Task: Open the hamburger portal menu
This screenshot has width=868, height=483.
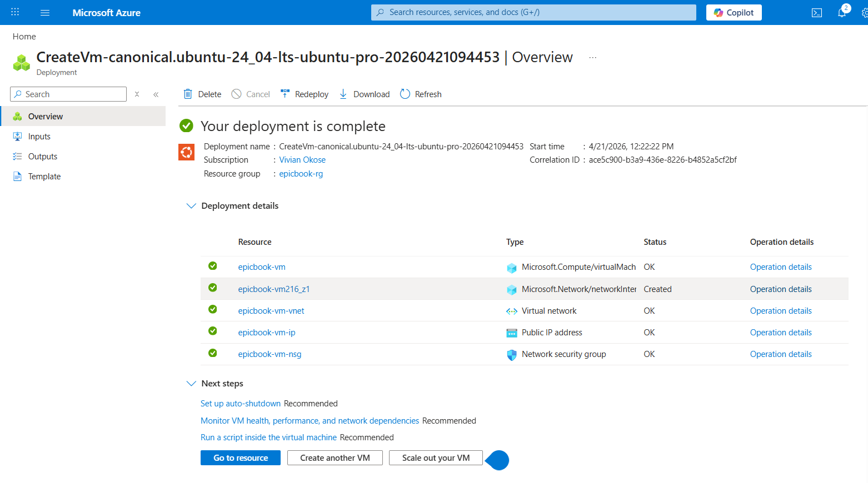Action: click(x=45, y=12)
